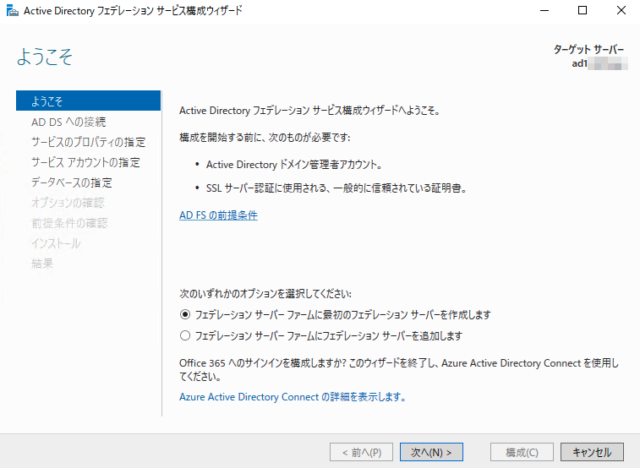Select the ようこそ step in sidebar
The image size is (640, 468).
88,101
